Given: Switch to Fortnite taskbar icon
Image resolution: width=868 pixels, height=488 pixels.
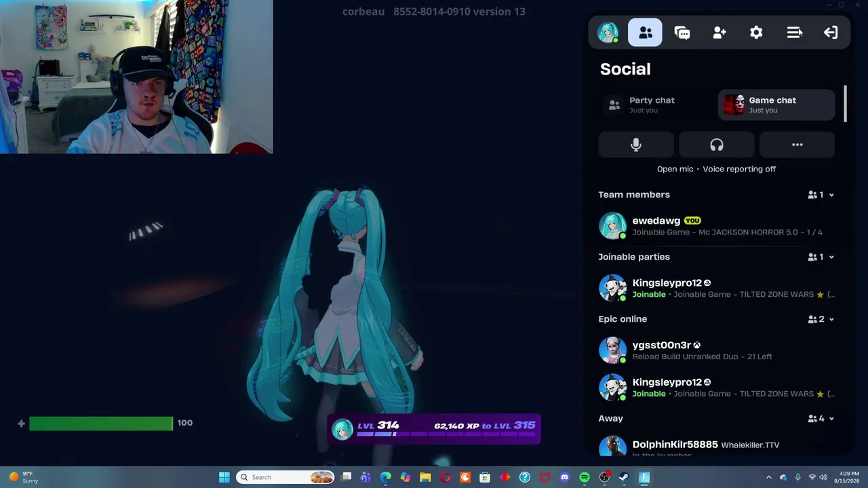Looking at the screenshot, I should [x=644, y=477].
